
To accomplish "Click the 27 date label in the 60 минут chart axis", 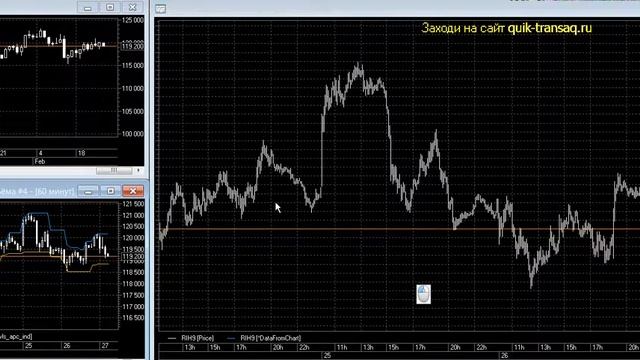I will coord(105,346).
